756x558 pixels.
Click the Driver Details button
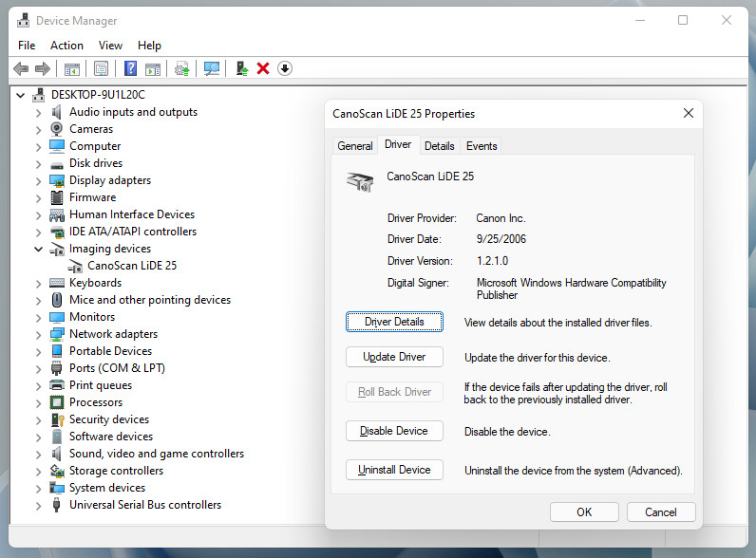(x=394, y=322)
